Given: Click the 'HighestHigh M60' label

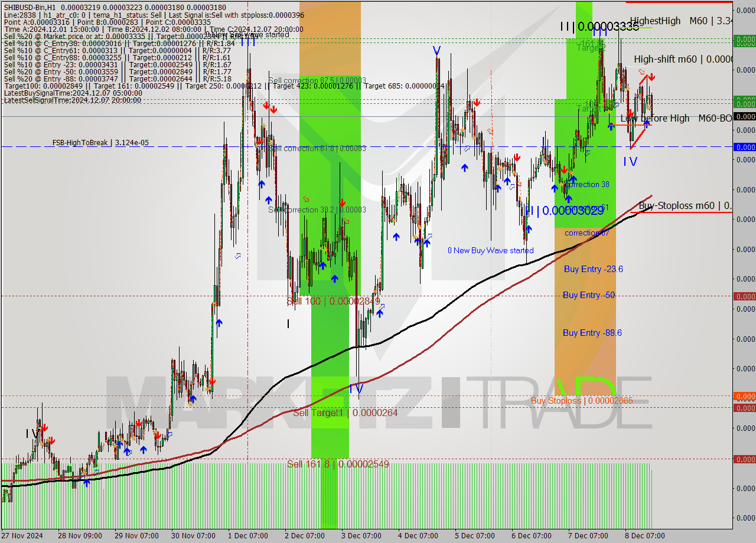Looking at the screenshot, I should (681, 21).
